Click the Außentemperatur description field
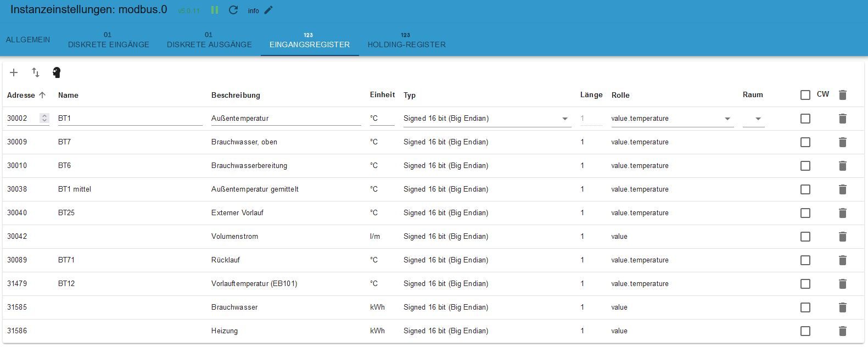Viewport: 868px width, 347px height. coord(285,119)
